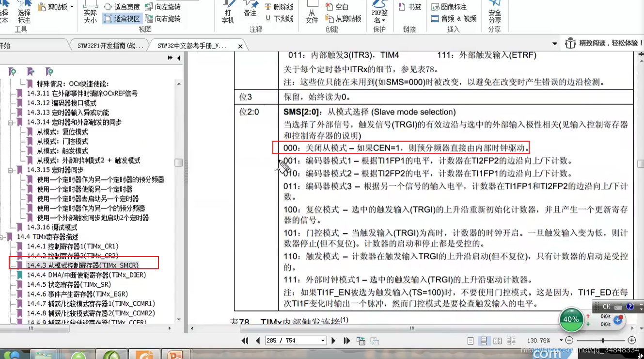Click the bookmark panel vertical scrollbar thumb
Viewport: 644px width, 359px height.
coord(179,163)
